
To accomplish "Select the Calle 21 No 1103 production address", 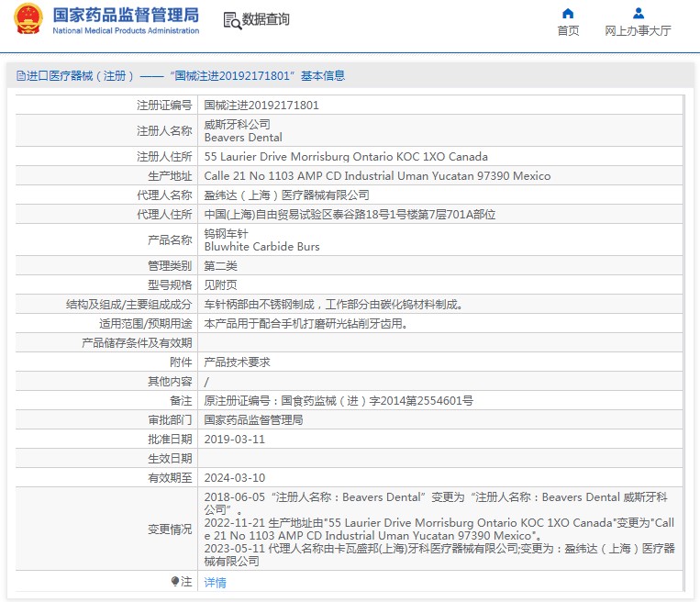I will click(377, 176).
